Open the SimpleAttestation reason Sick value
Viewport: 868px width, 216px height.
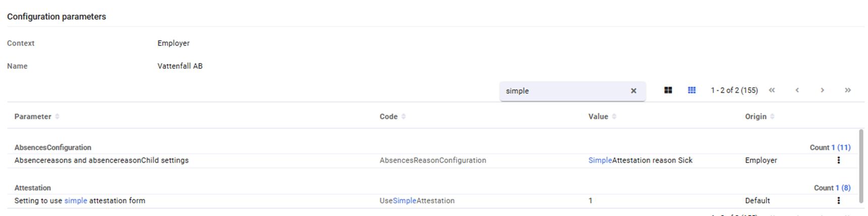click(640, 160)
